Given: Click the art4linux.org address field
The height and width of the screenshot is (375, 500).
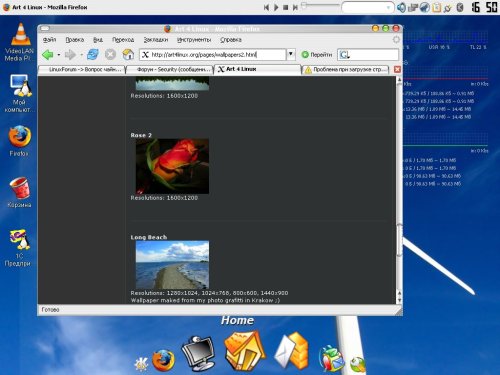Looking at the screenshot, I should (213, 54).
